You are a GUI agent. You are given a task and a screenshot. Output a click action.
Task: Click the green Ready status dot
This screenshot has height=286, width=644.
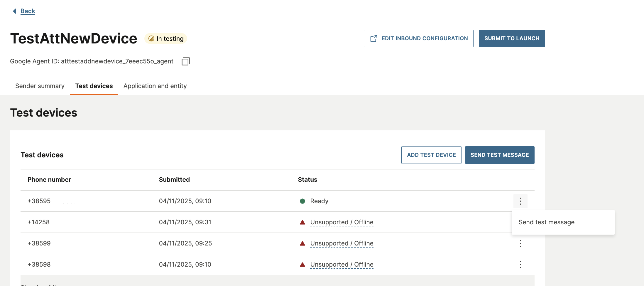[302, 201]
